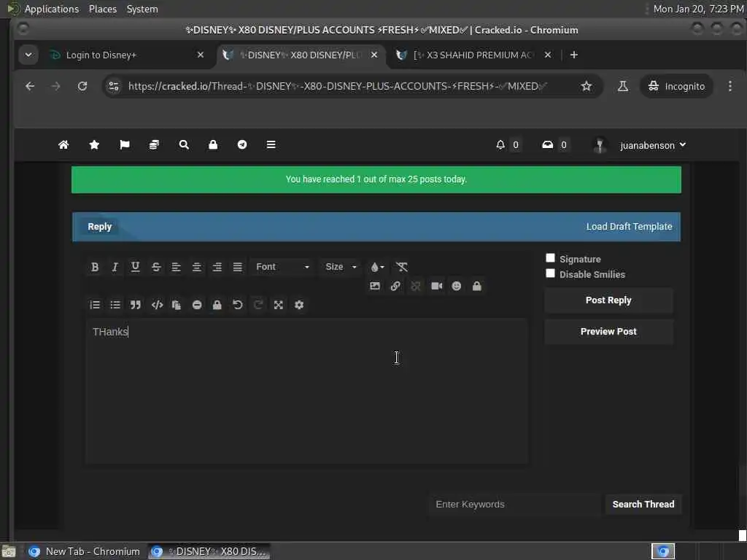Enable the Signature checkbox
This screenshot has width=747, height=560.
click(550, 258)
